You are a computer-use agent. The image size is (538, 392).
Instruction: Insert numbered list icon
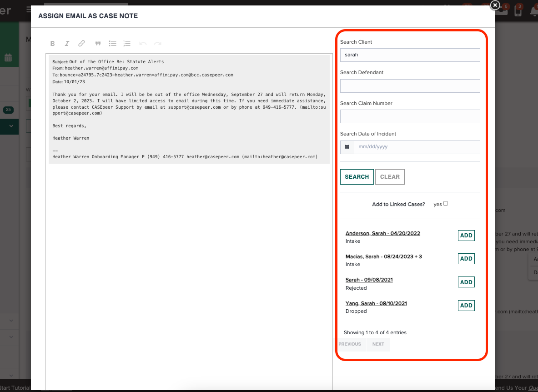point(127,44)
